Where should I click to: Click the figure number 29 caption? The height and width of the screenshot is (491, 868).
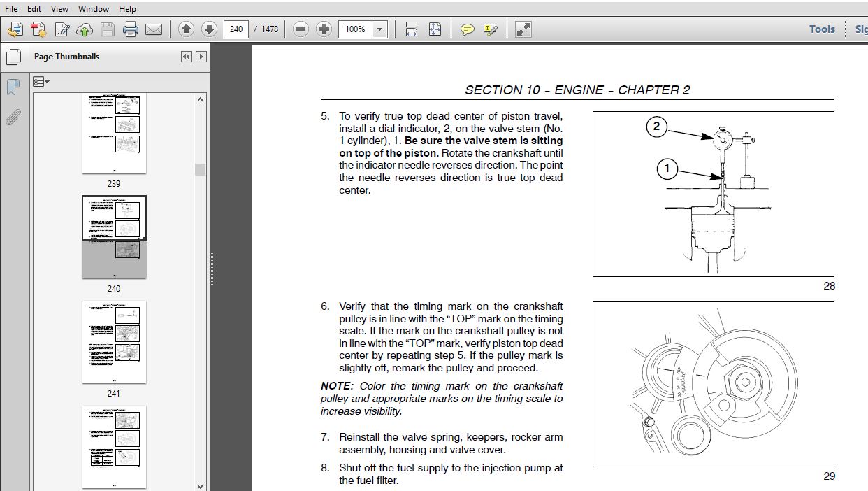830,476
